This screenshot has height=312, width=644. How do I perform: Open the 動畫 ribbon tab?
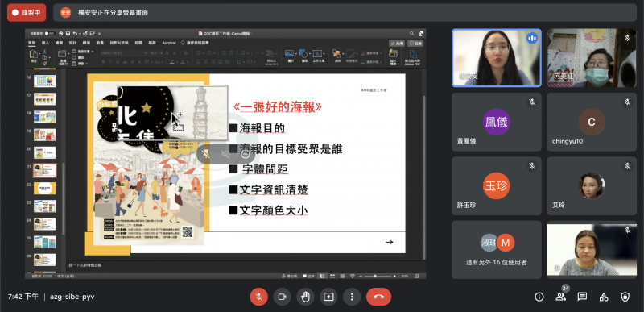coord(100,43)
